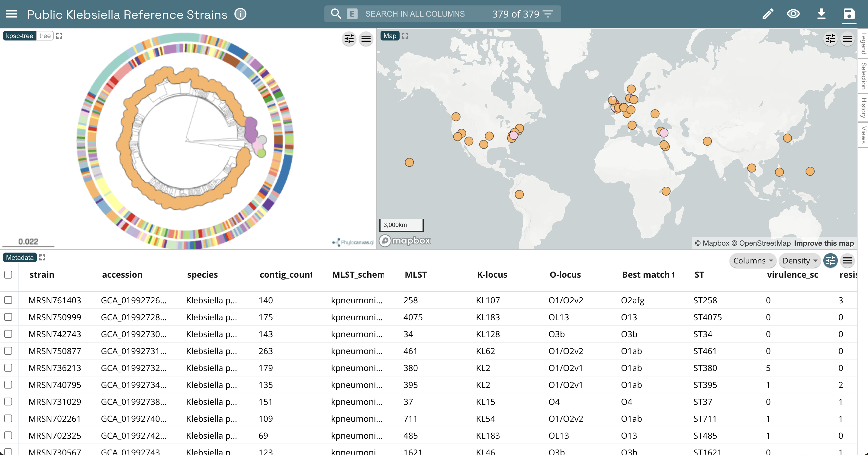Click the map marker in South America
This screenshot has height=455, width=868.
(519, 195)
